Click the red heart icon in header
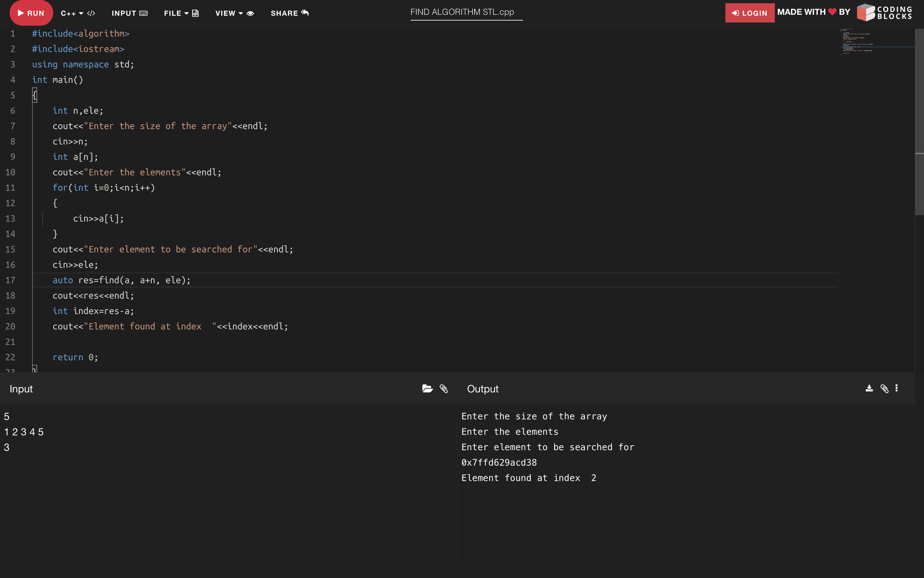924x578 pixels. point(832,12)
